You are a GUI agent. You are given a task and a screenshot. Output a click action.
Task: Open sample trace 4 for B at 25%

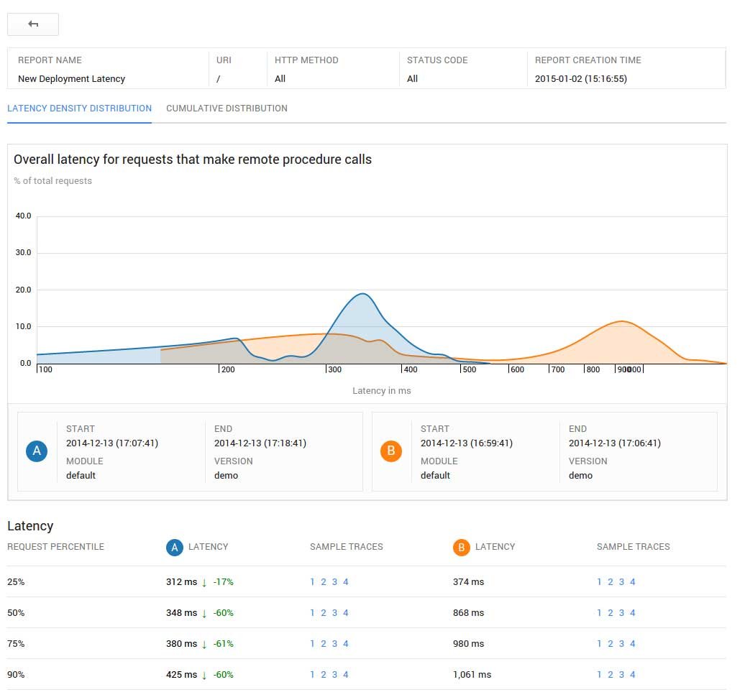[x=632, y=581]
